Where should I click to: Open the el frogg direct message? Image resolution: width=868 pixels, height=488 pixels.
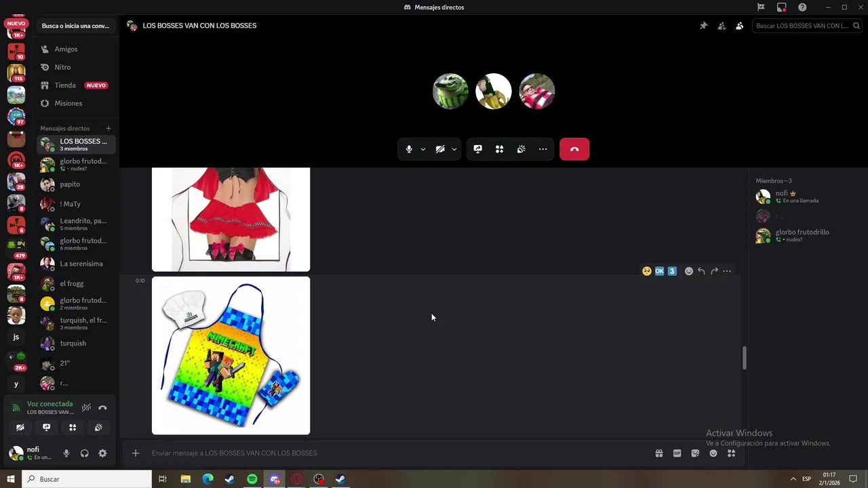76,283
